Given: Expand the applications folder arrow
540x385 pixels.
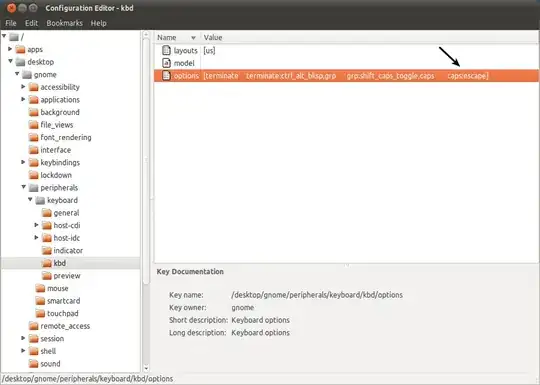Looking at the screenshot, I should pos(23,99).
